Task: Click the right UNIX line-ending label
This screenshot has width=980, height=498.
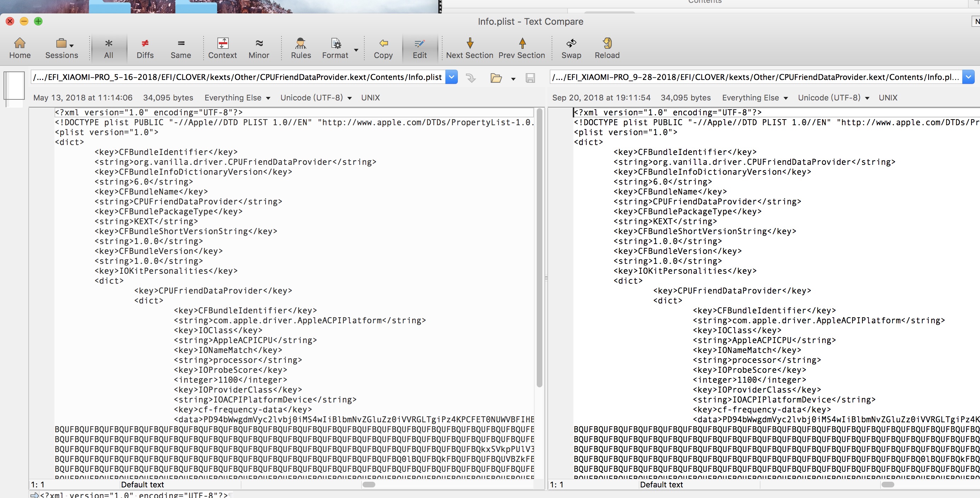Action: click(888, 98)
